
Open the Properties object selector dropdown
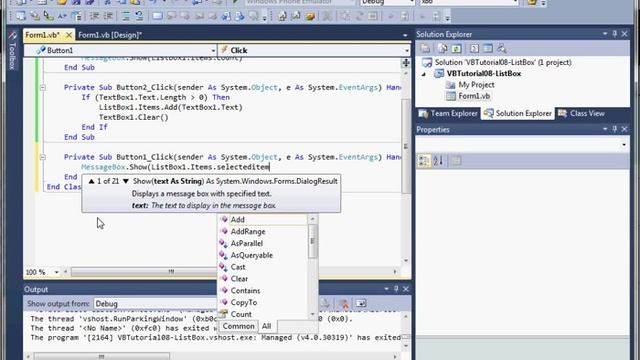point(624,145)
